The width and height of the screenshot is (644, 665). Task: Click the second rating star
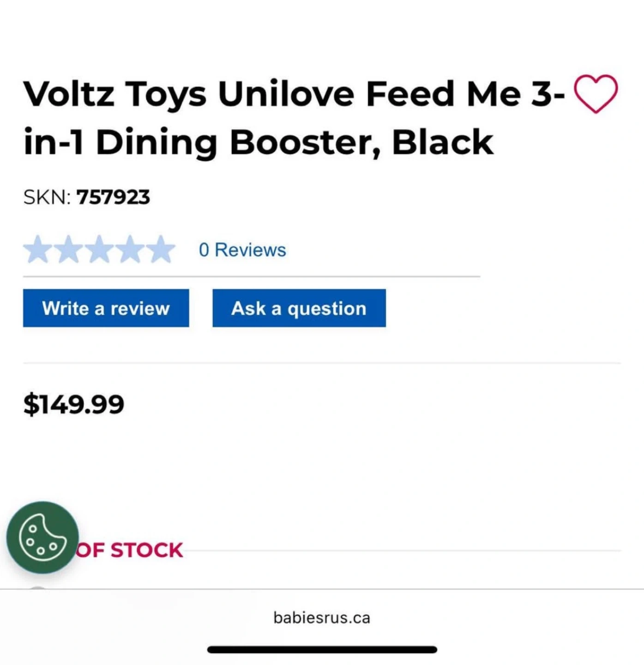[69, 249]
